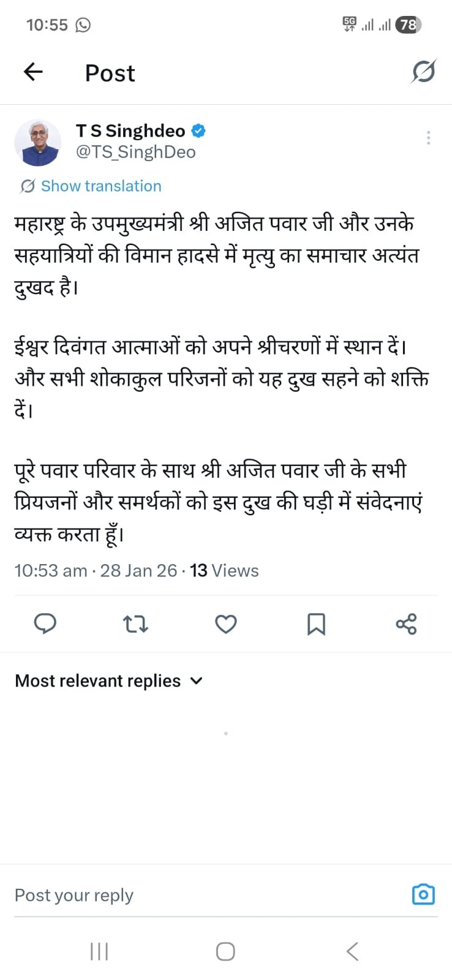Tap camera icon in reply bar
Viewport: 452px width, 980px height.
[423, 895]
